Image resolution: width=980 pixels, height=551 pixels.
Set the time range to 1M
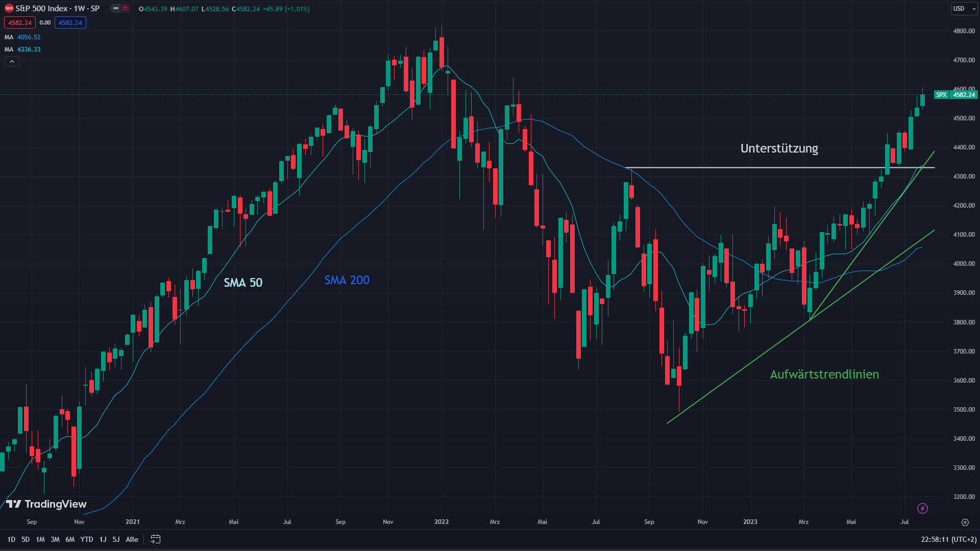(x=40, y=539)
